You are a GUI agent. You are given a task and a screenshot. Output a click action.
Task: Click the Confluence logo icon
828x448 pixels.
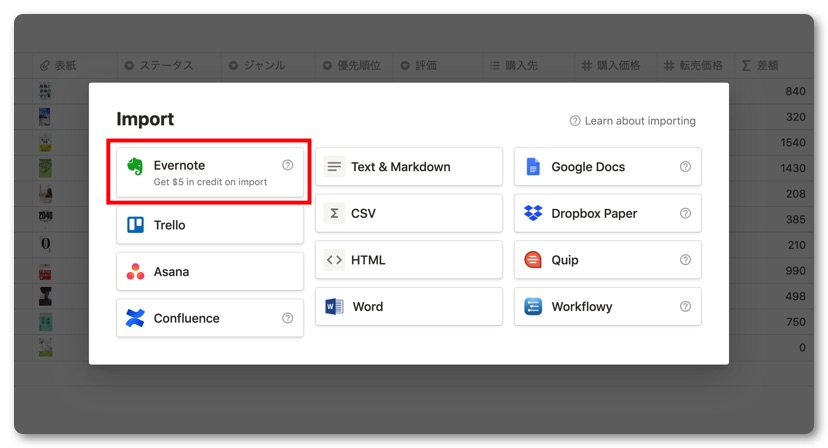coord(135,318)
